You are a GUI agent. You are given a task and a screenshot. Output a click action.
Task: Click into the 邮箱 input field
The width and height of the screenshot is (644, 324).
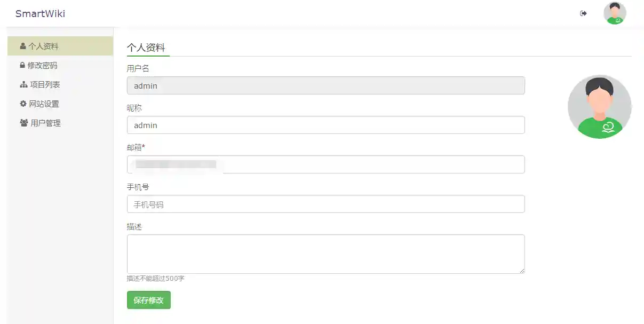click(x=325, y=164)
